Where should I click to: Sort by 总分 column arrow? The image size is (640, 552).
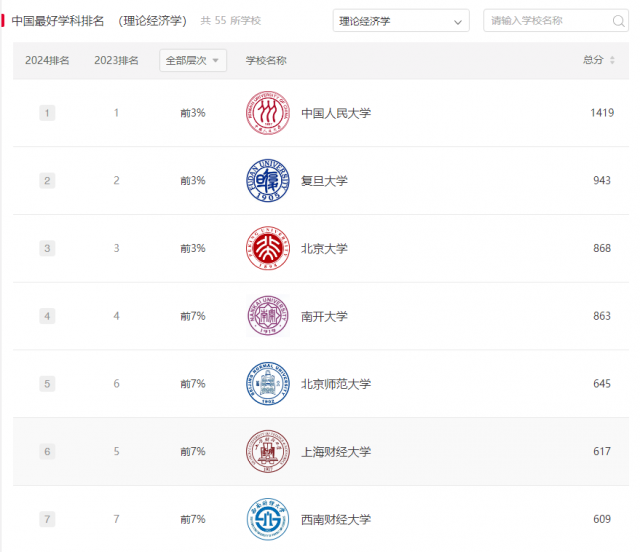(x=612, y=61)
